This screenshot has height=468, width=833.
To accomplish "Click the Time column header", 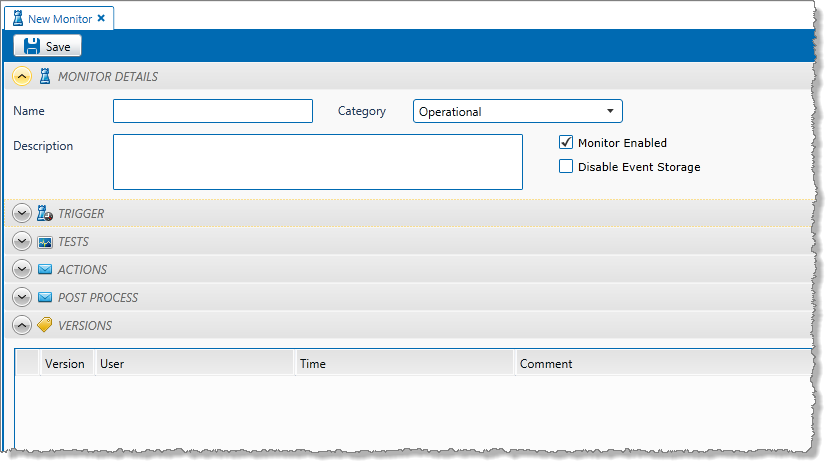I will coord(405,364).
